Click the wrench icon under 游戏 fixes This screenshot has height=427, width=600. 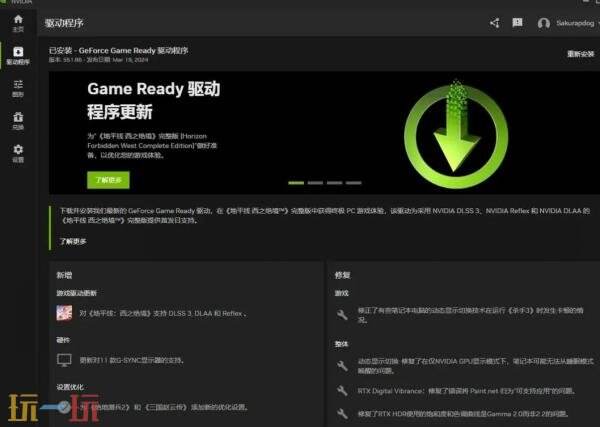(x=342, y=315)
